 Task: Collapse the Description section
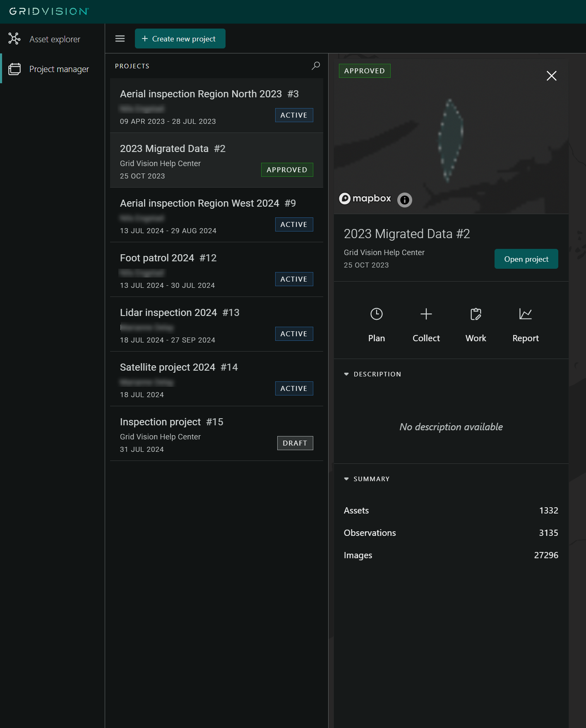(x=346, y=374)
